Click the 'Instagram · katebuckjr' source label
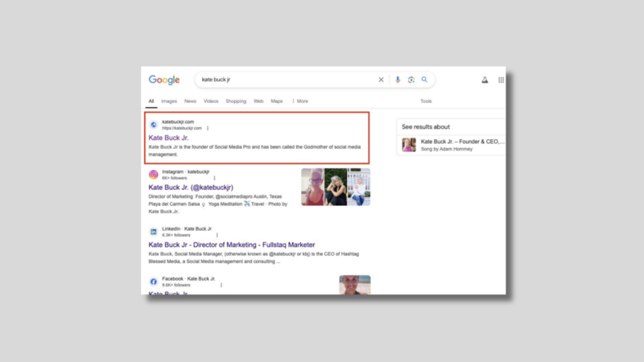 pos(186,172)
